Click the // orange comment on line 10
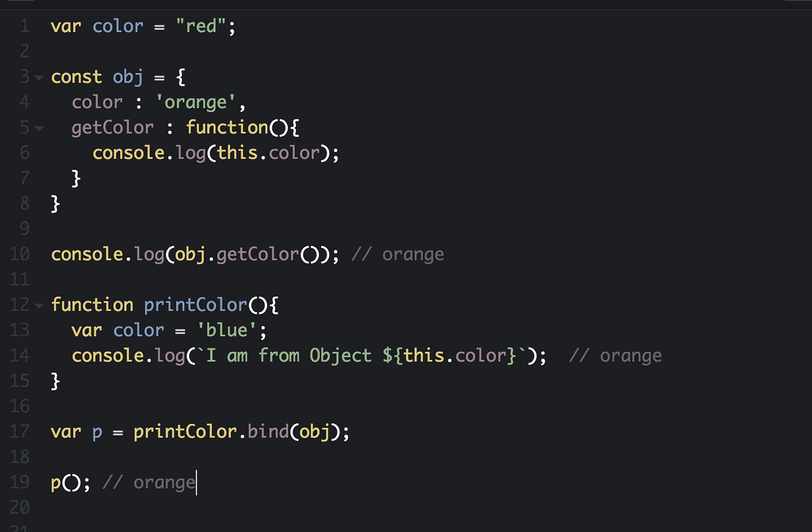The image size is (812, 532). click(397, 254)
